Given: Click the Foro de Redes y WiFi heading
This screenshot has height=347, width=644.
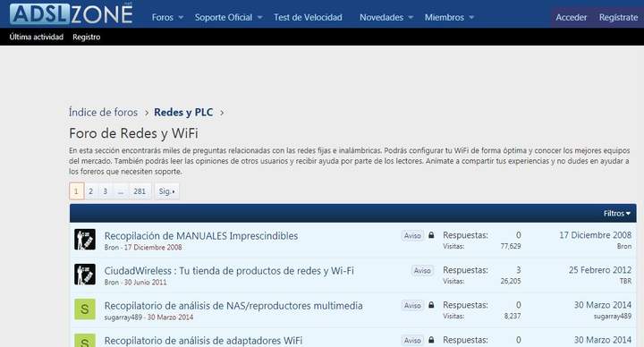Looking at the screenshot, I should pyautogui.click(x=133, y=133).
